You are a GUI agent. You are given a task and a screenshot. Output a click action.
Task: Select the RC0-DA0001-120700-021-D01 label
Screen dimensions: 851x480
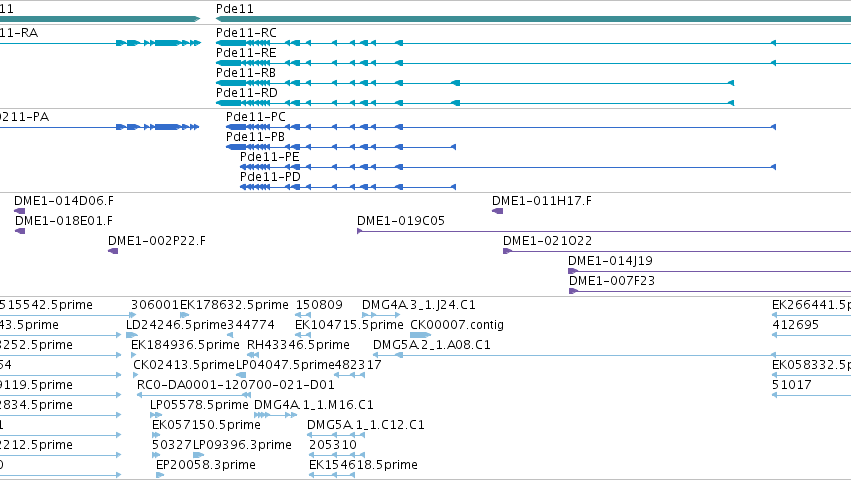click(x=236, y=386)
